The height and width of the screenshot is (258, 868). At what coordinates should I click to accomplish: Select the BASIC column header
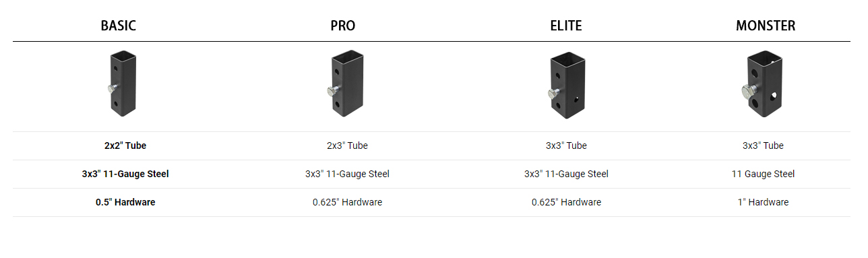pos(119,26)
